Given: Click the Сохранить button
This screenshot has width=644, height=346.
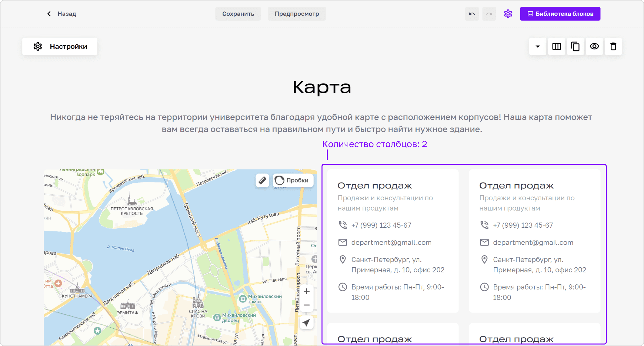Looking at the screenshot, I should (238, 14).
